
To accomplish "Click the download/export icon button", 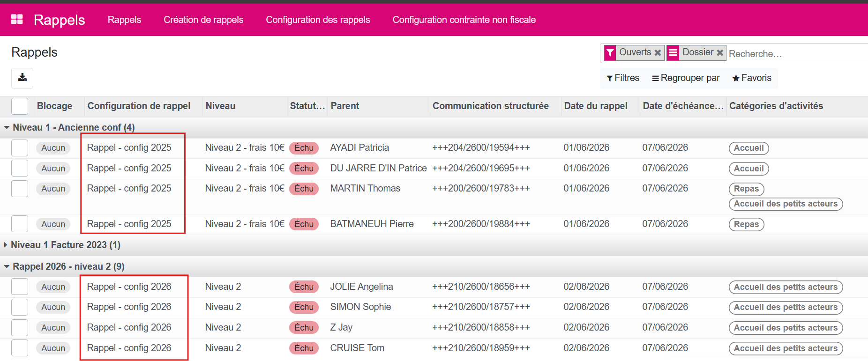I will click(x=22, y=78).
